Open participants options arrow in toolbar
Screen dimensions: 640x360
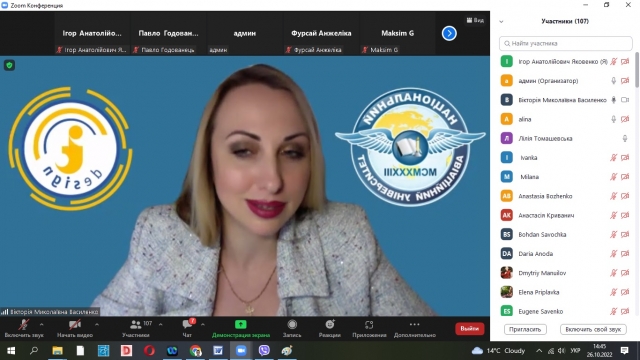(160, 325)
